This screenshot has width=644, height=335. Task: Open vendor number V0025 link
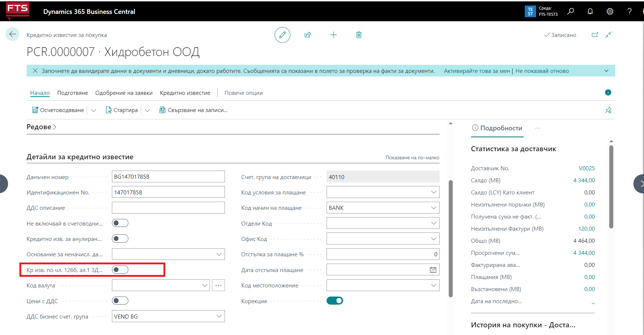pyautogui.click(x=587, y=168)
